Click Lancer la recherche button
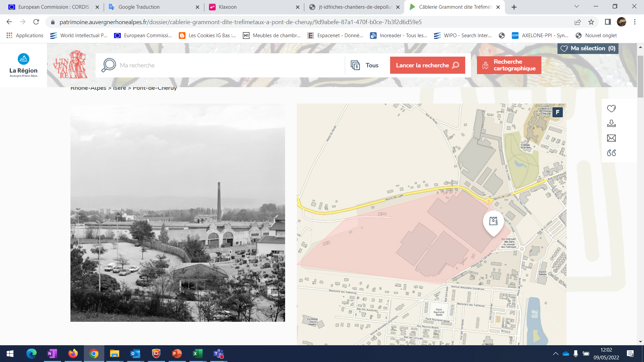644x362 pixels. pos(427,65)
